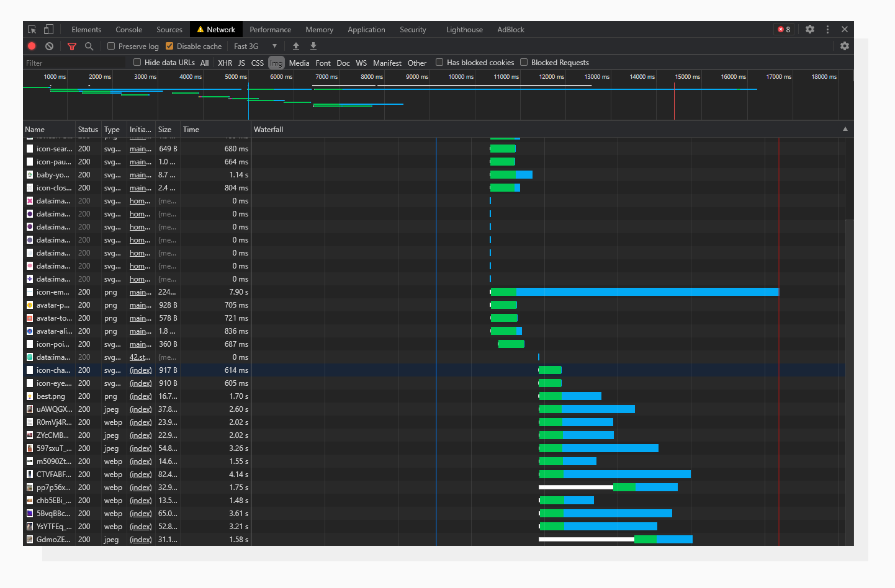Export network log as HAR
Screen dimensions: 895x588
(313, 46)
